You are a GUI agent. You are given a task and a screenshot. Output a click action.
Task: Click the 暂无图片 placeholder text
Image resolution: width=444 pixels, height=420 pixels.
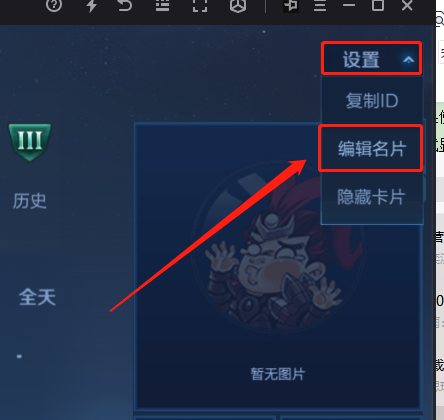[278, 374]
